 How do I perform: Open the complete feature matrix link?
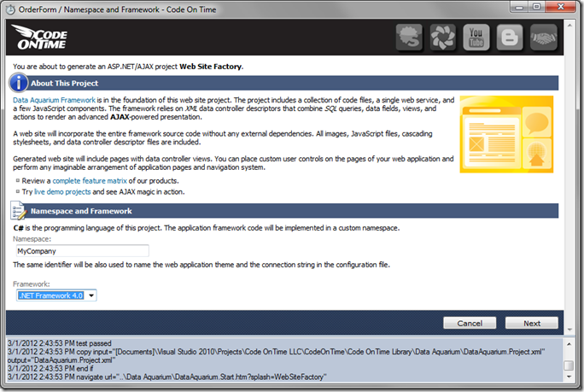(90, 181)
